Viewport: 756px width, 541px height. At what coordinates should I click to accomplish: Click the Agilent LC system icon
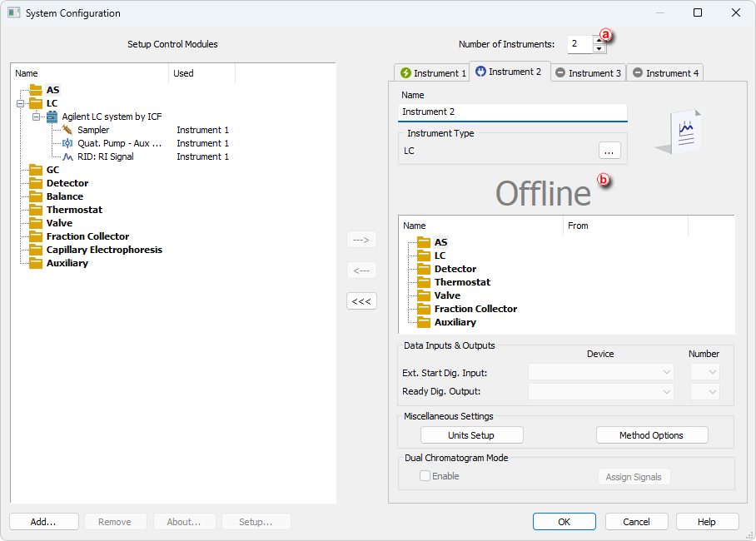(52, 117)
